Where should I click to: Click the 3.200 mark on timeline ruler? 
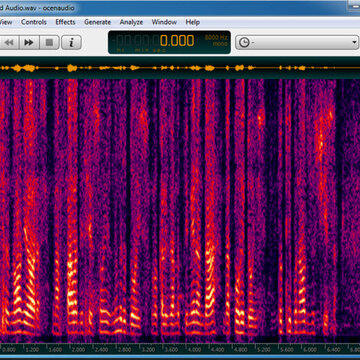148,350
